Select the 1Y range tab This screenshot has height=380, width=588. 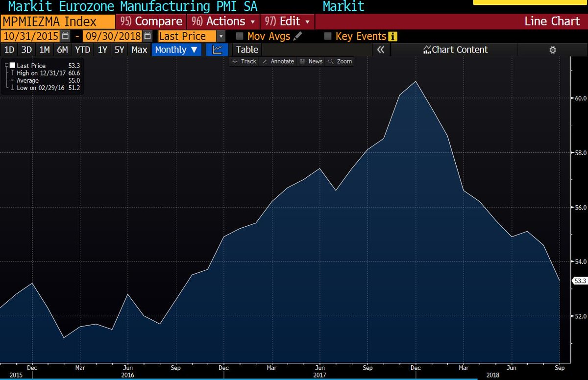[x=102, y=49]
